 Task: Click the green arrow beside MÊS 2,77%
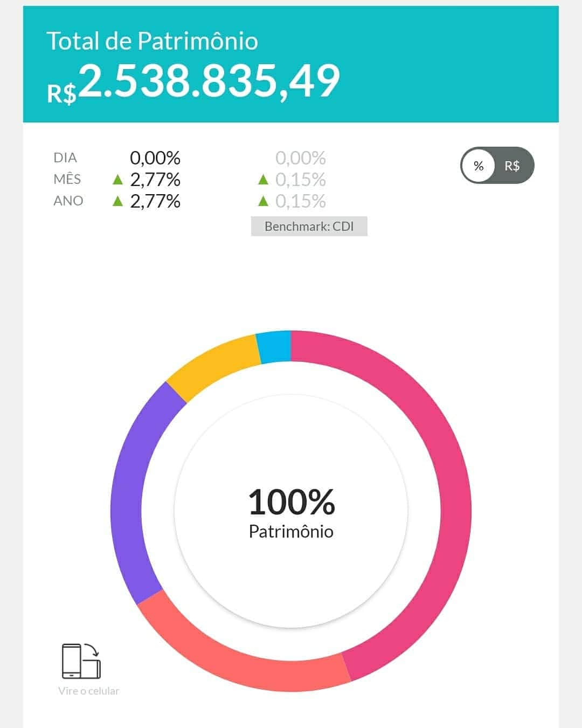[117, 180]
